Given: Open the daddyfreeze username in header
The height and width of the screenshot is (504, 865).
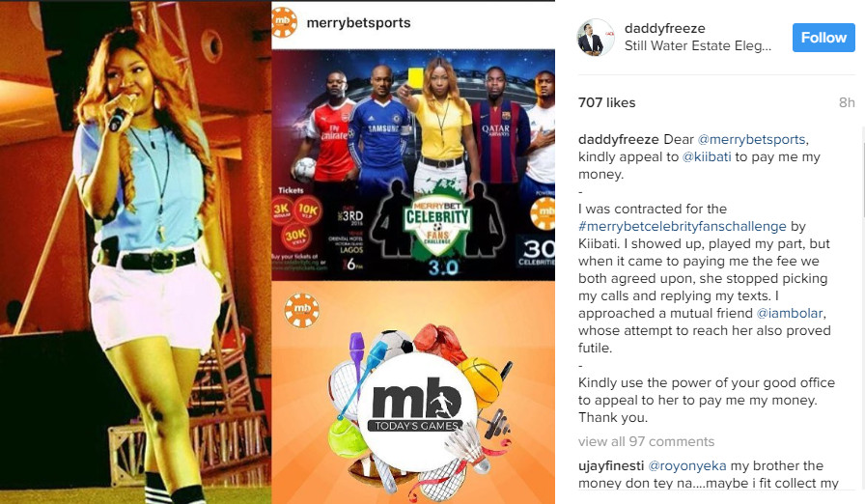Looking at the screenshot, I should pyautogui.click(x=665, y=28).
